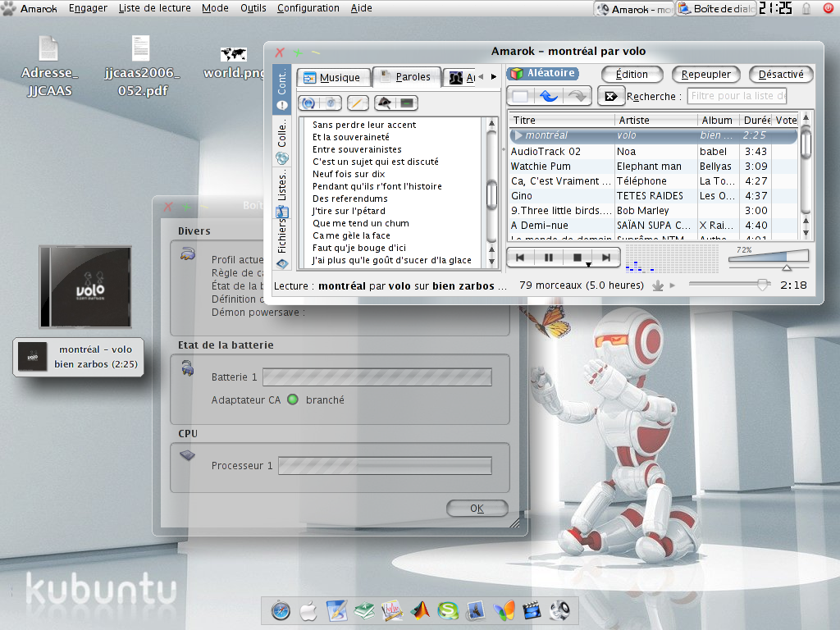Click the red power icon in the top panel

(x=829, y=8)
